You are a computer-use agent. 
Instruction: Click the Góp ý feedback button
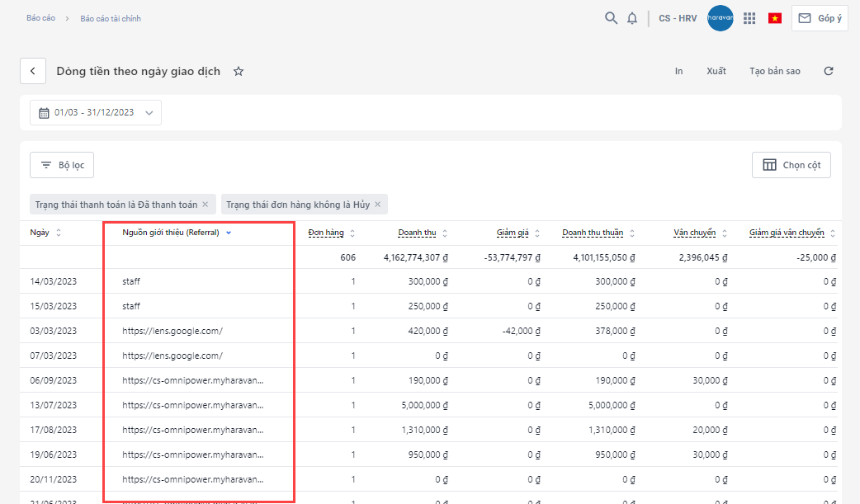(x=820, y=18)
